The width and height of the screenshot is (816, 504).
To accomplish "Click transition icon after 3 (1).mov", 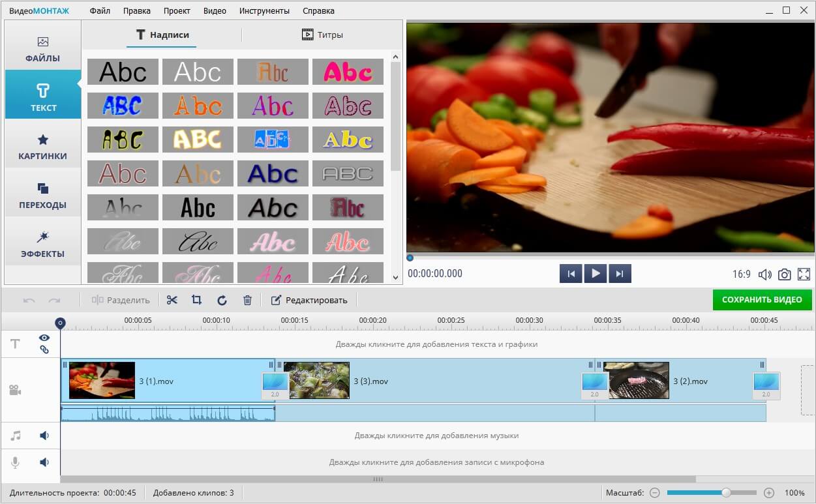I will click(x=275, y=385).
